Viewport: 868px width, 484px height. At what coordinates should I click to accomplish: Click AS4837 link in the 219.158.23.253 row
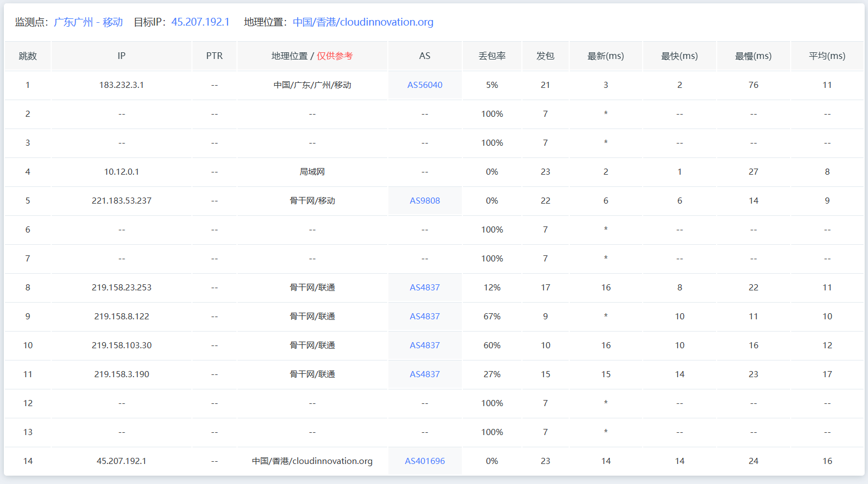click(425, 288)
